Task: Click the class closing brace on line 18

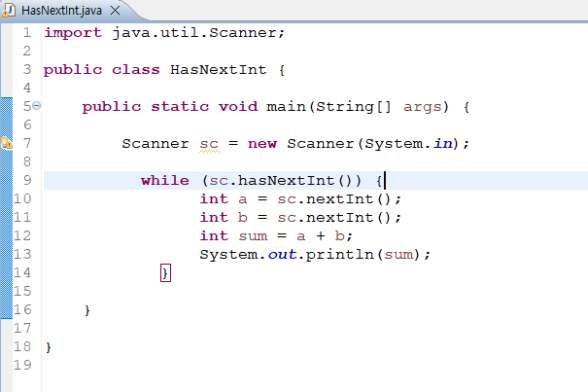Action: 49,347
